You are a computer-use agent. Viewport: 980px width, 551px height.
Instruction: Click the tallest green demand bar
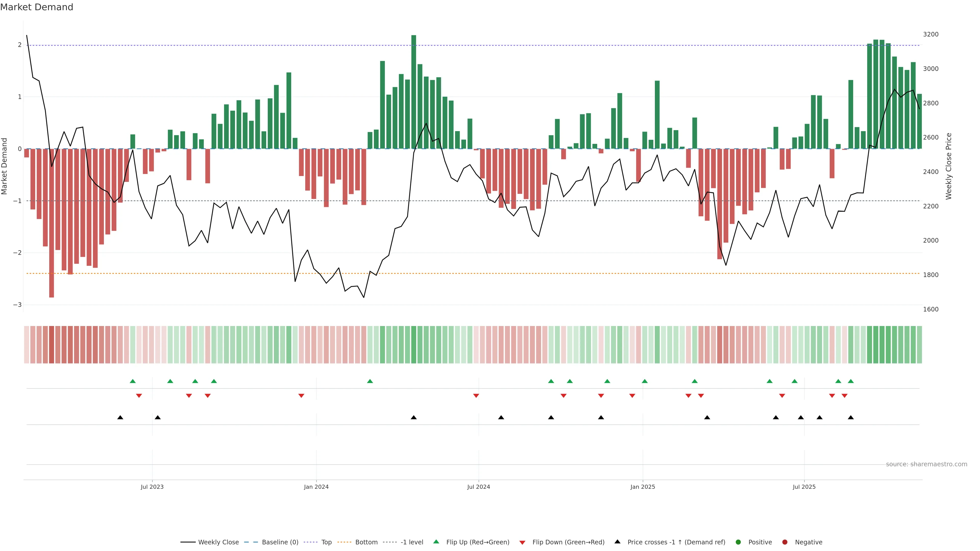click(413, 91)
